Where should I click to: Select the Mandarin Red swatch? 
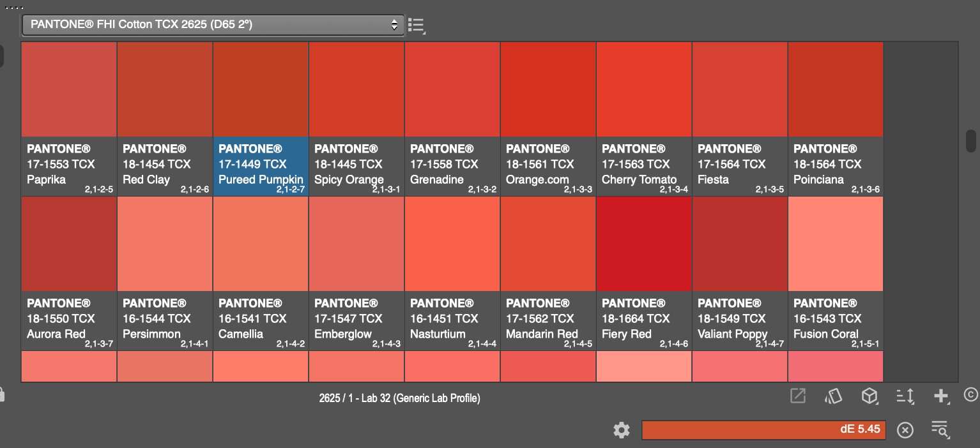click(x=548, y=244)
